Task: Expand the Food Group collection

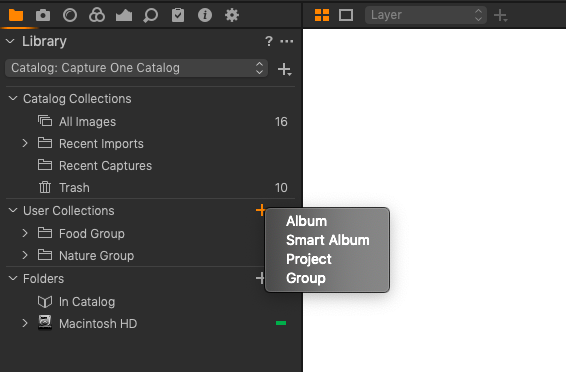Action: [25, 233]
